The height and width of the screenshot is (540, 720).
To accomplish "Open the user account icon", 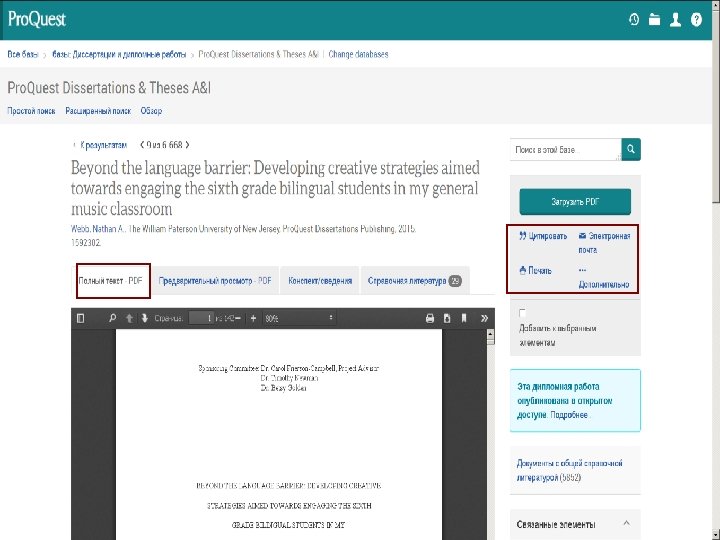I will point(675,19).
